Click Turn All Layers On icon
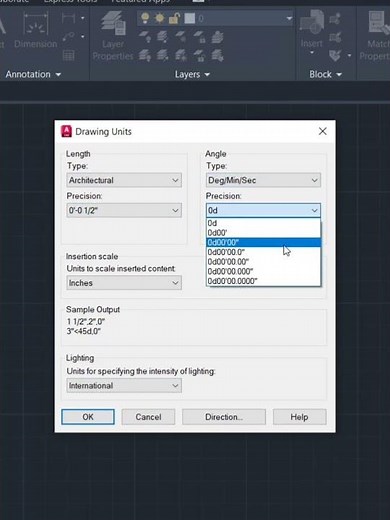Image resolution: width=390 pixels, height=520 pixels. pos(144,55)
